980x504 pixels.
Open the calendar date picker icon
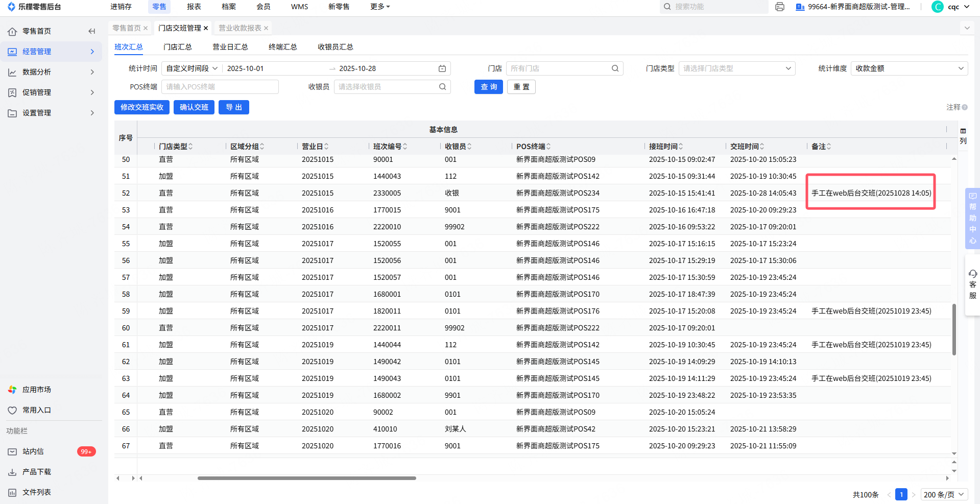click(x=442, y=68)
